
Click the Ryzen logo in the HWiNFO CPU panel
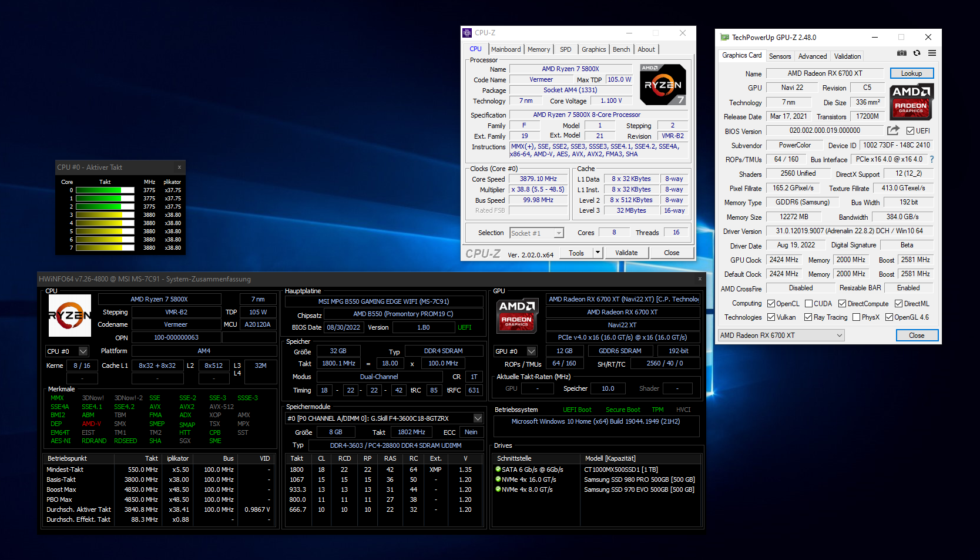(x=70, y=316)
